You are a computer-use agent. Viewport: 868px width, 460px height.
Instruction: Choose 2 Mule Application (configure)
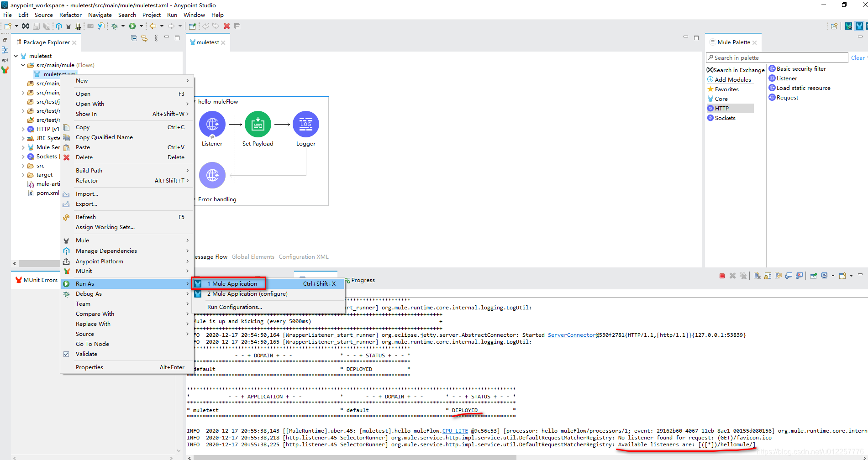tap(268, 294)
